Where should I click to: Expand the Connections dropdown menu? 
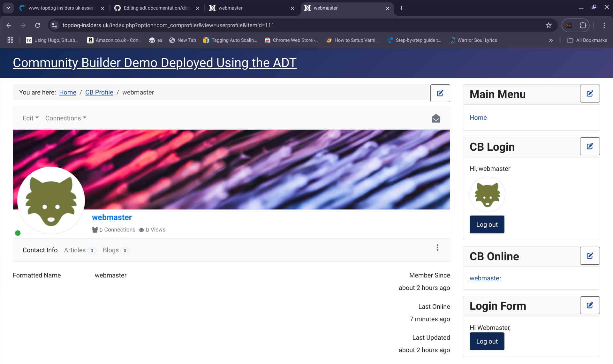(66, 118)
